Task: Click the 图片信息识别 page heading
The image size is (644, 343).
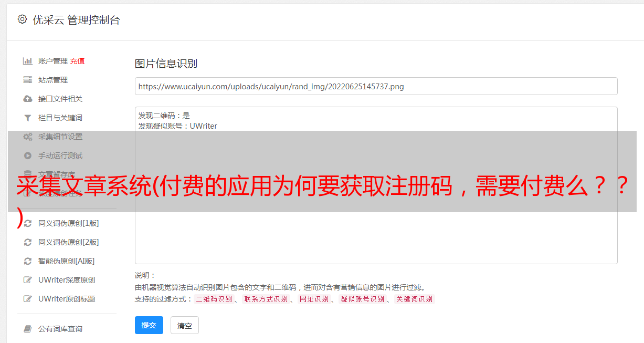Action: pyautogui.click(x=166, y=64)
